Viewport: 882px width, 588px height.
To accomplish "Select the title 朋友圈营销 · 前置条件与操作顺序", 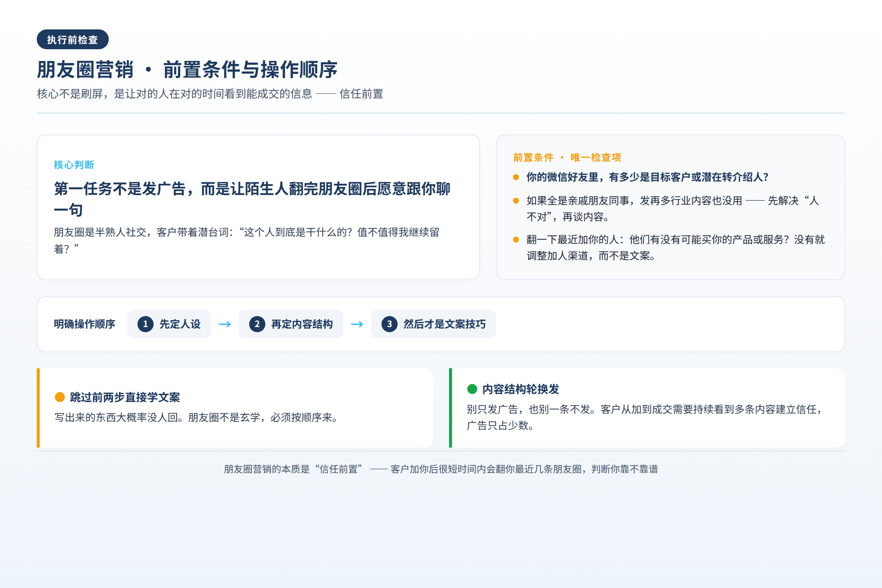I will point(187,70).
